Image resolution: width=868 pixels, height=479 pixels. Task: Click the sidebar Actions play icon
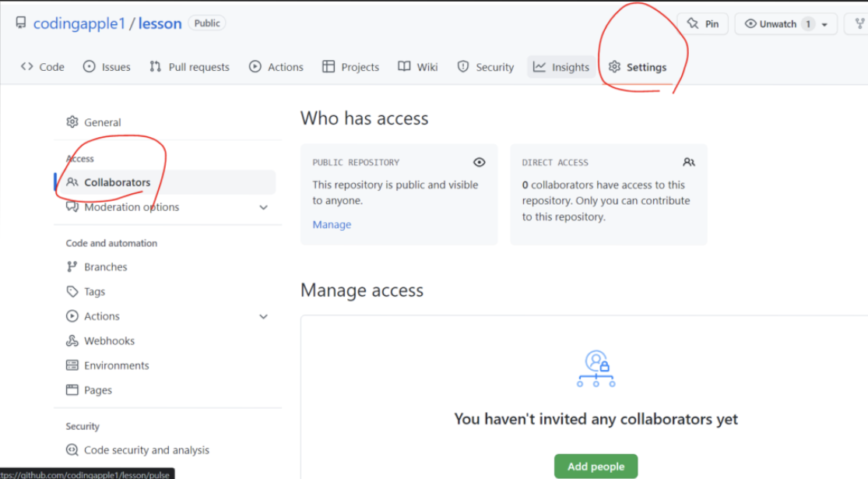72,316
